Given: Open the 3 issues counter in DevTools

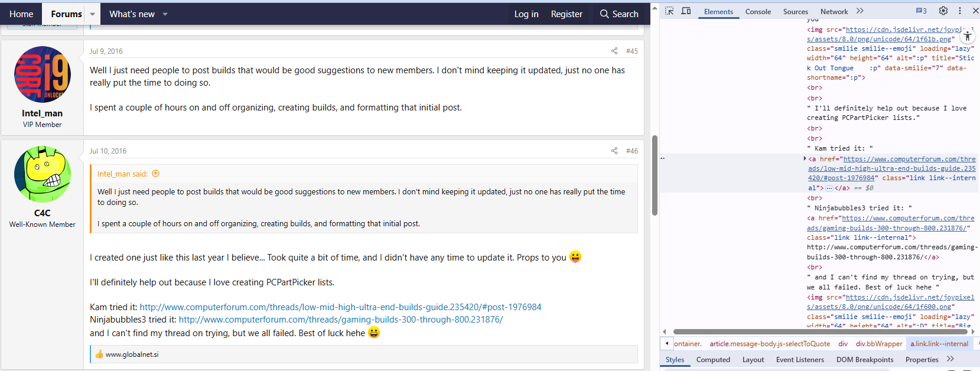Looking at the screenshot, I should click(x=921, y=11).
